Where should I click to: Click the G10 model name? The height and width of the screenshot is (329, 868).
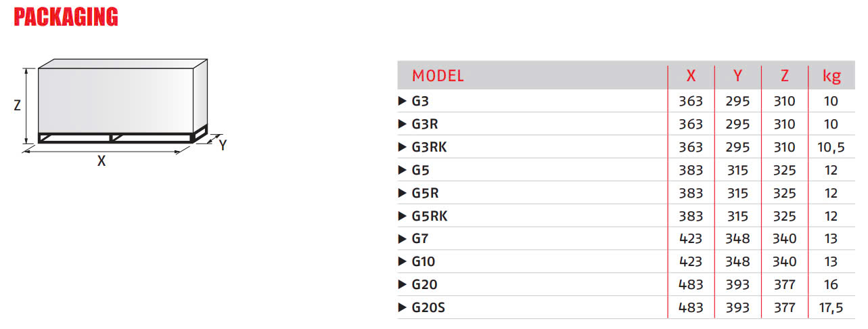[425, 262]
